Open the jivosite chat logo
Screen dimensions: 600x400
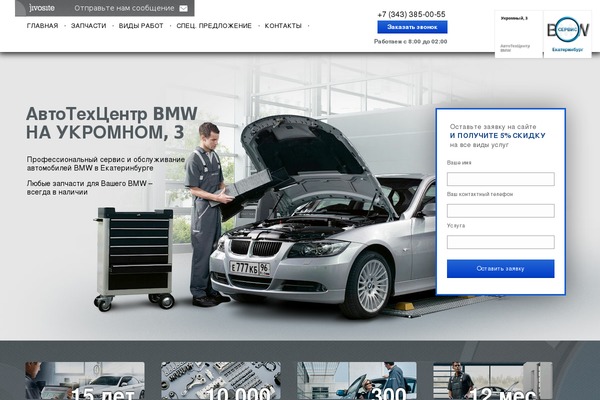point(42,8)
